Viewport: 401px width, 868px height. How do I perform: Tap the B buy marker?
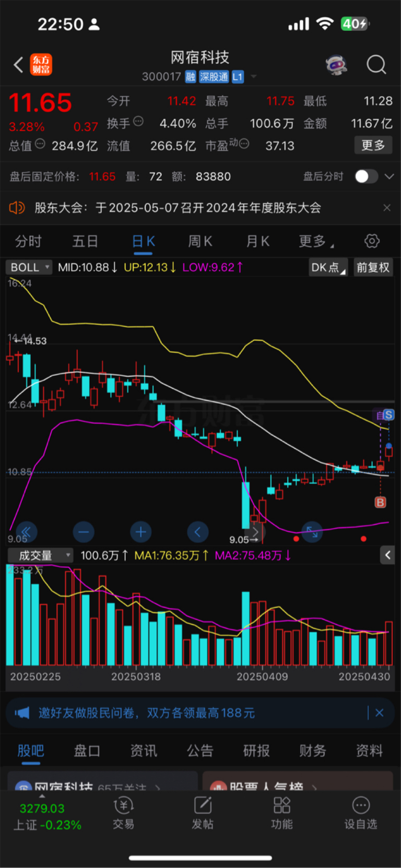tap(380, 502)
